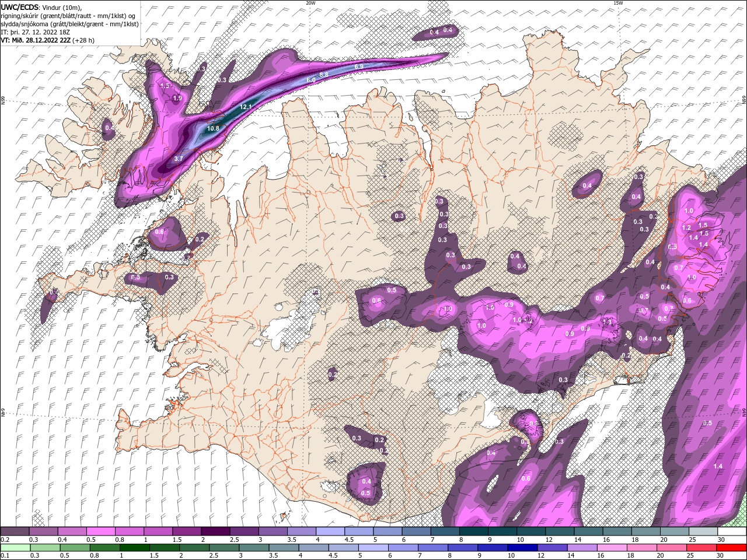Pick the dark purple 2 swatch, upper legend

pos(215,531)
